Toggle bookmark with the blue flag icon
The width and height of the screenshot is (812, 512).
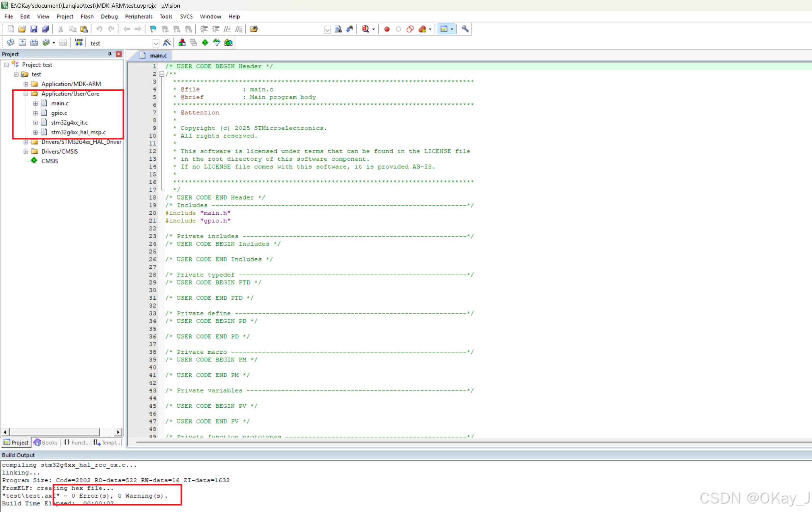pos(153,29)
